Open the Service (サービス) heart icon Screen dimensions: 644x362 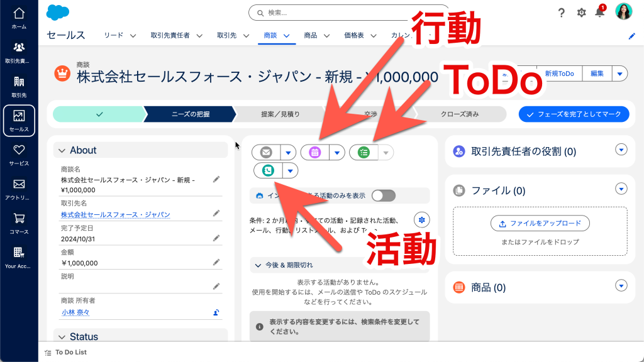tap(19, 155)
